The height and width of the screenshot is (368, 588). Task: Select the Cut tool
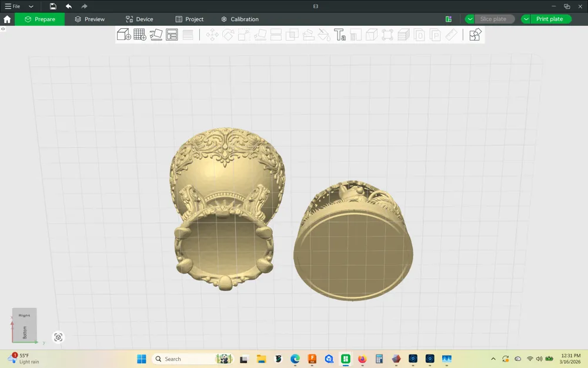tap(276, 35)
